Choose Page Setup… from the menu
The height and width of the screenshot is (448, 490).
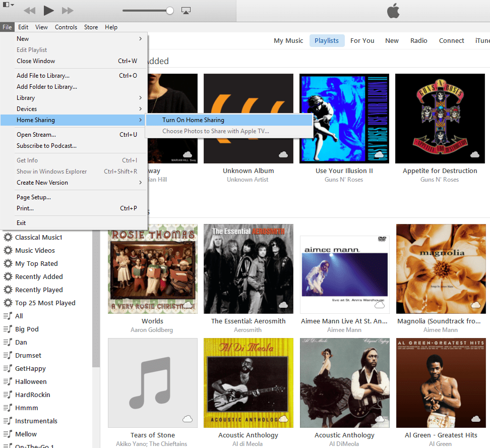pos(74,197)
